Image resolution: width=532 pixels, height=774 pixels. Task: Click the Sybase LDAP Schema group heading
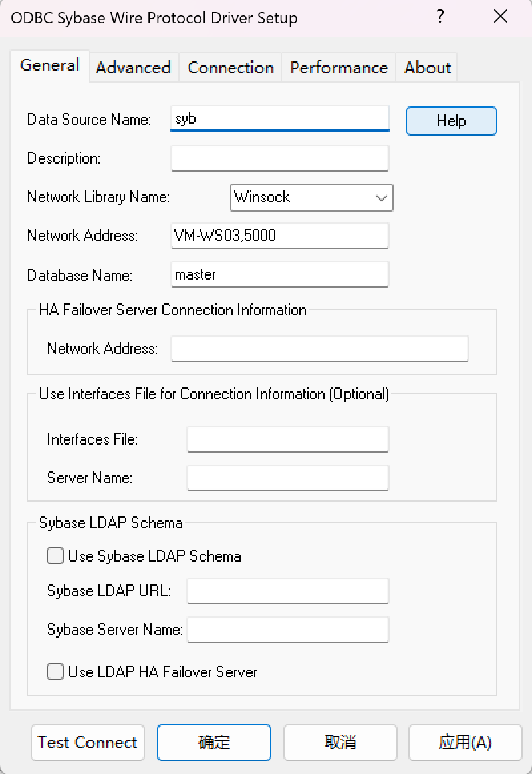click(x=111, y=522)
